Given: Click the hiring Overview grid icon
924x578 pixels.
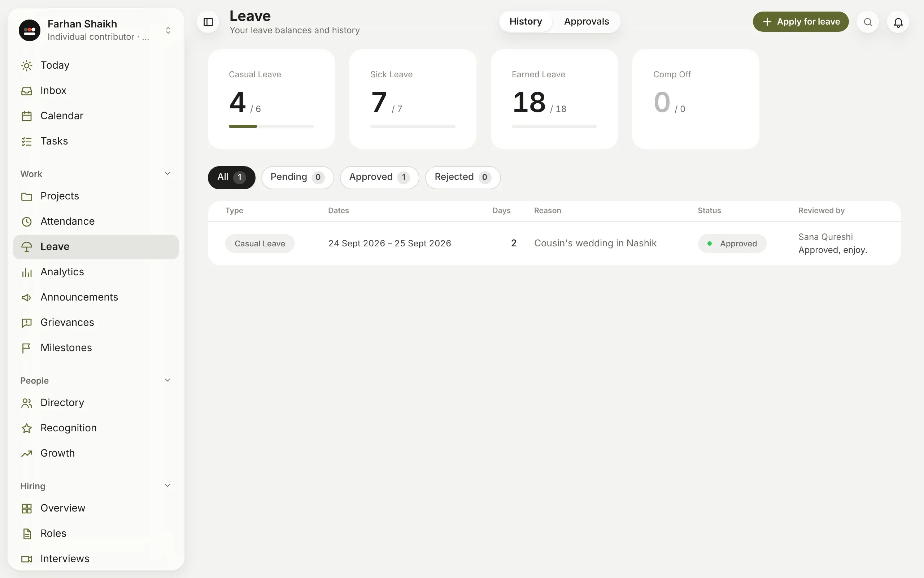Looking at the screenshot, I should click(x=27, y=508).
